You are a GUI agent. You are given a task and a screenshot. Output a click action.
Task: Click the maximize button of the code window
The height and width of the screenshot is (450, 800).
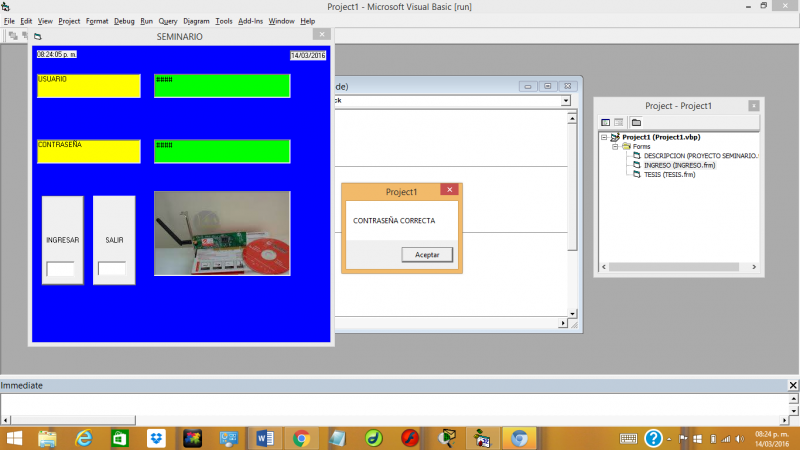[x=547, y=86]
